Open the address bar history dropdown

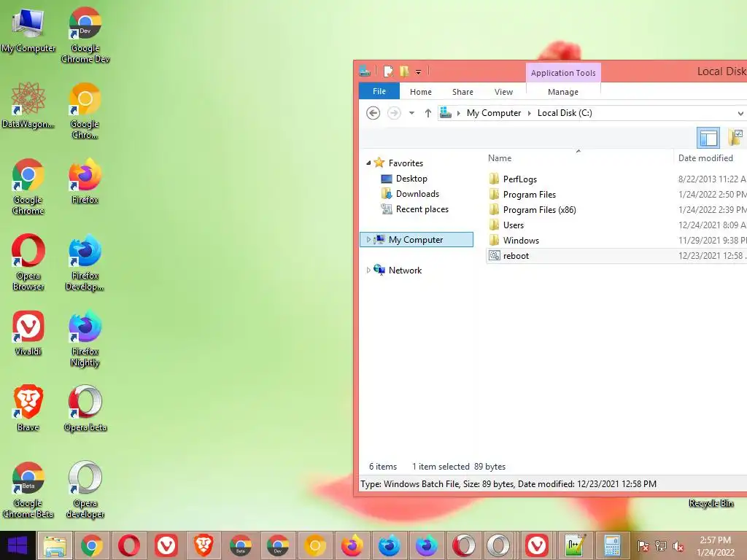click(x=740, y=113)
